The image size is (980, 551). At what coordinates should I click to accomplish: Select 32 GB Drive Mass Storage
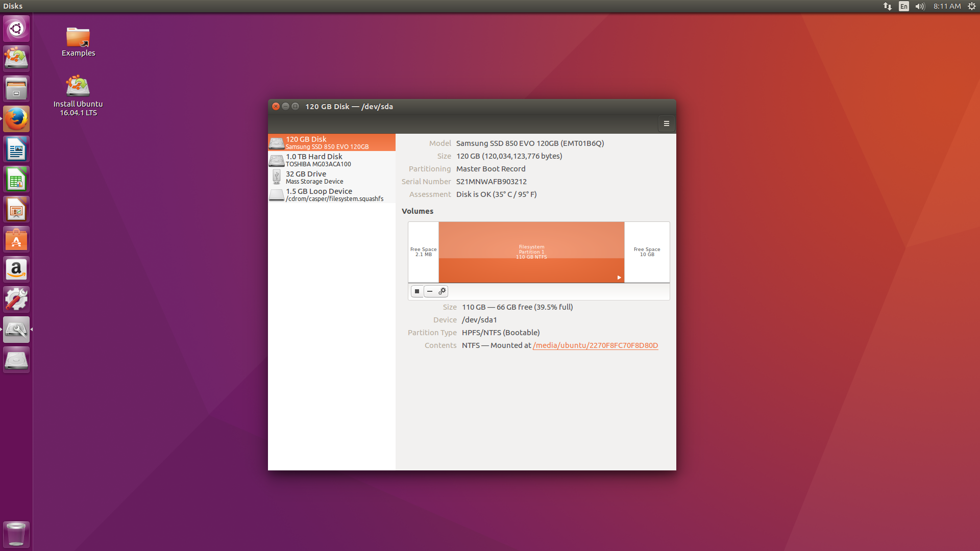point(332,177)
